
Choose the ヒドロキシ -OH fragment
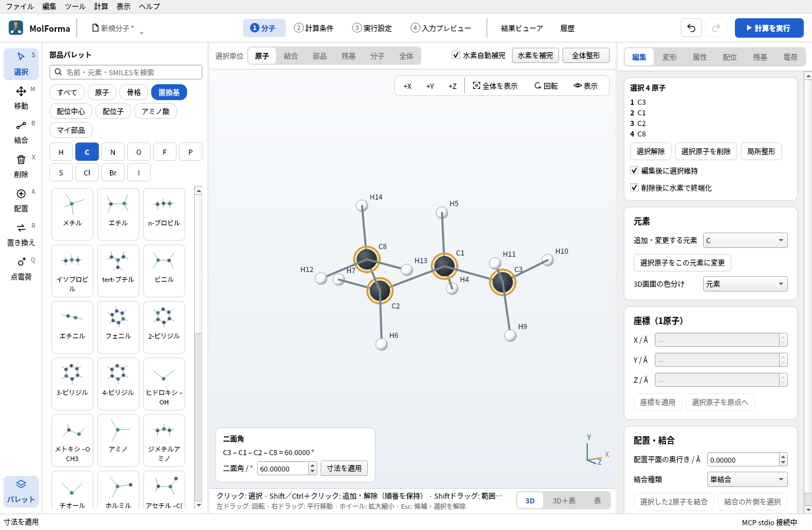coord(164,383)
